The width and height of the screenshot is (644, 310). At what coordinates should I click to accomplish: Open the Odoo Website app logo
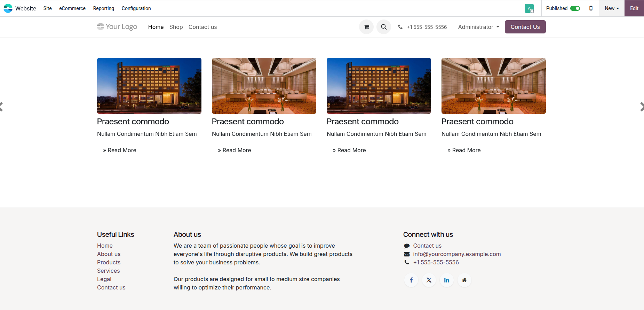point(8,8)
